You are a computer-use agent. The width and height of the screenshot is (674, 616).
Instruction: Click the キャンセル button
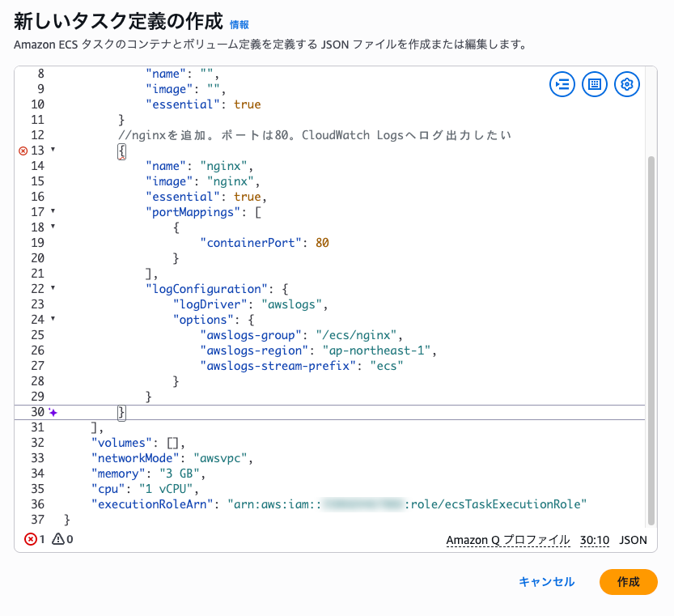[547, 581]
